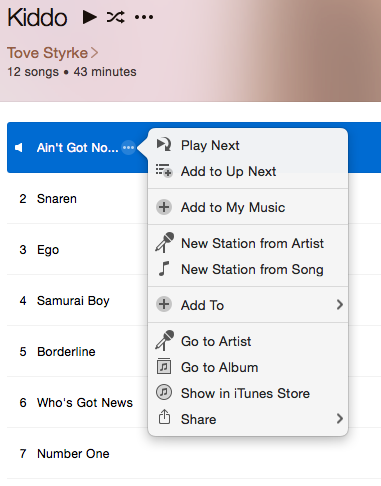Open album more options ellipsis
381x486 pixels.
click(x=144, y=17)
